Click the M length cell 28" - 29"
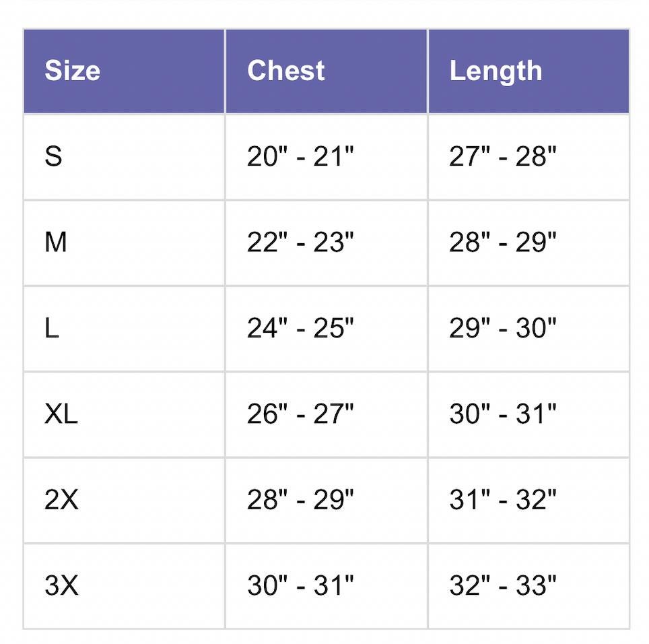649x644 pixels. coord(503,243)
